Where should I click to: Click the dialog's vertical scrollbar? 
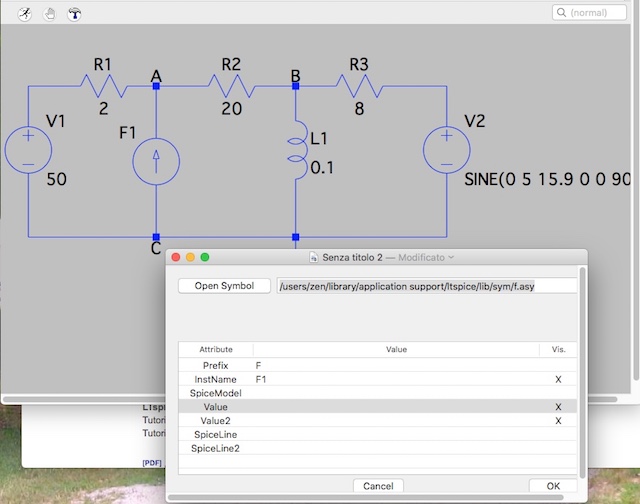pos(583,370)
